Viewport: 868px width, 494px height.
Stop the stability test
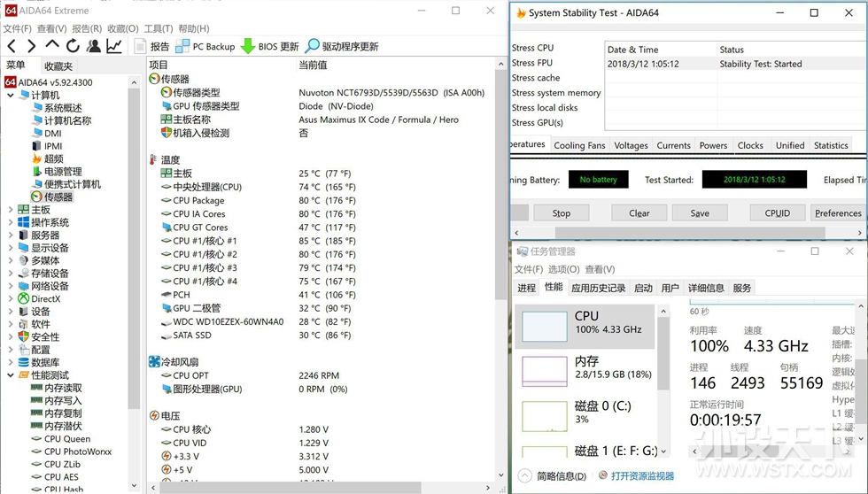[x=562, y=213]
